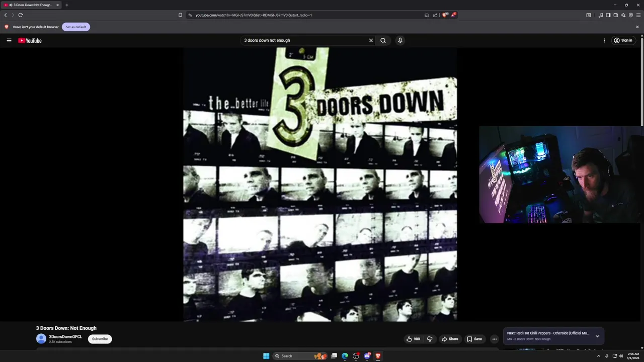Open Brave Rewards triangle icon
This screenshot has height=362, width=644.
[453, 15]
